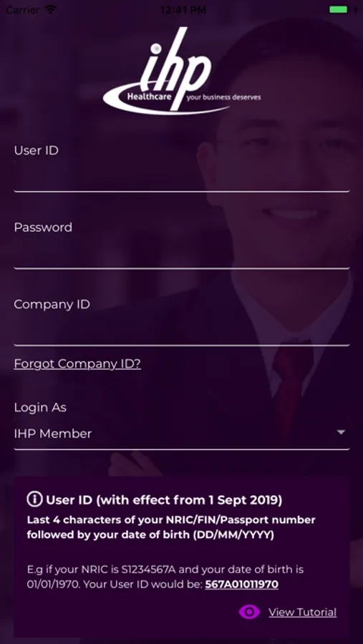The height and width of the screenshot is (644, 363).
Task: Tap the IHP Healthcare logo
Action: (182, 70)
